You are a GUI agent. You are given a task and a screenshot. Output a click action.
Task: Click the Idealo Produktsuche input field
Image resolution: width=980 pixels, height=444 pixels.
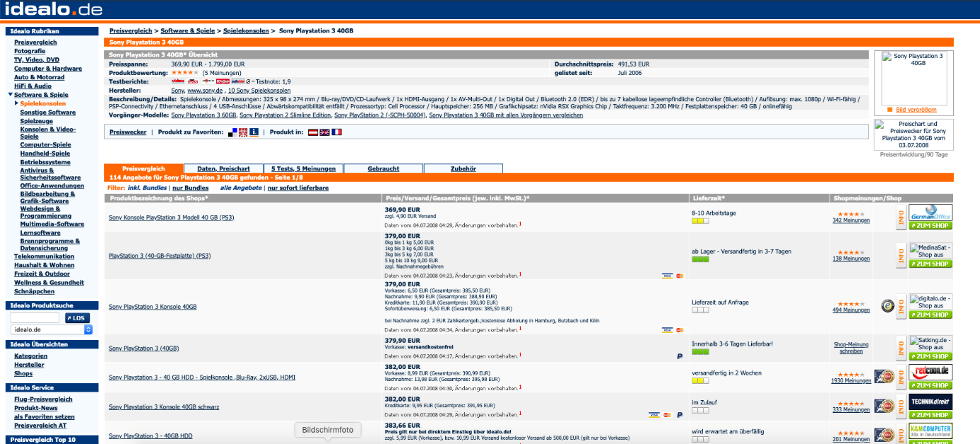pos(35,318)
